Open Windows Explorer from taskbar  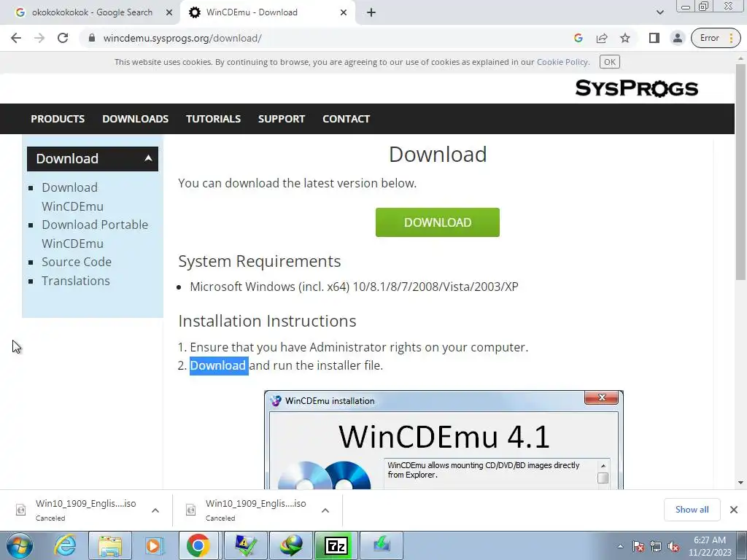coord(110,545)
